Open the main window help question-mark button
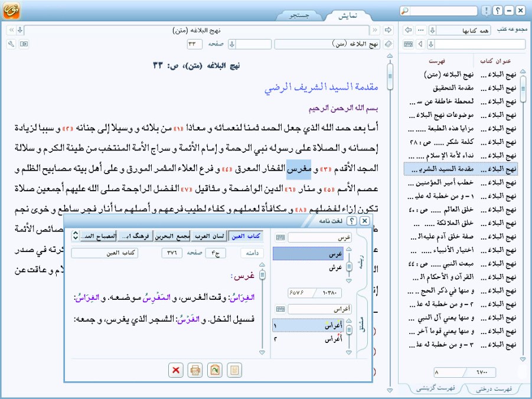 point(497,11)
